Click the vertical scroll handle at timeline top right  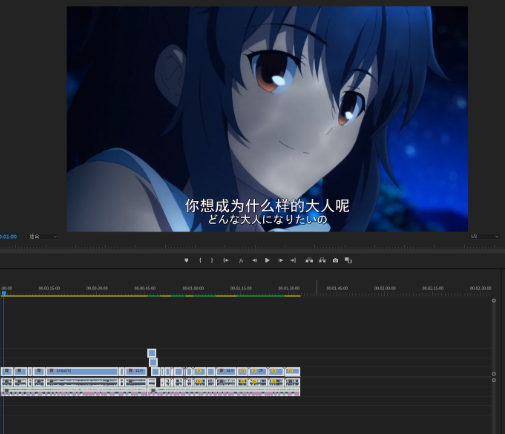pyautogui.click(x=494, y=301)
